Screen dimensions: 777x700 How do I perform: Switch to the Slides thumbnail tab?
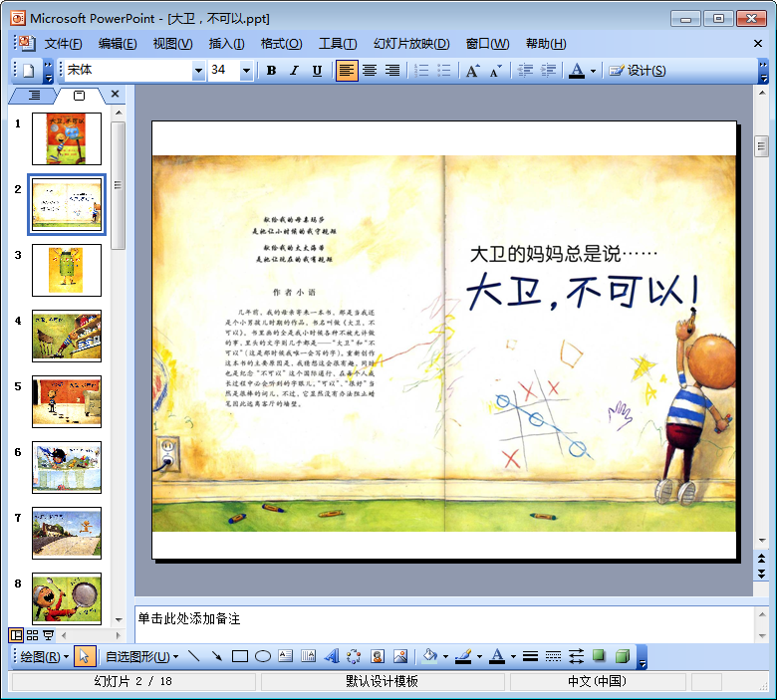click(80, 96)
